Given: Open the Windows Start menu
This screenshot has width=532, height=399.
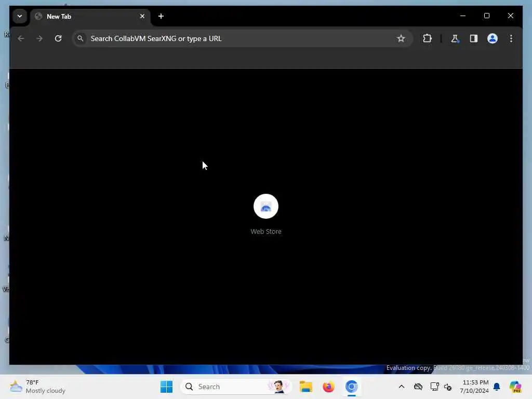Looking at the screenshot, I should [167, 387].
